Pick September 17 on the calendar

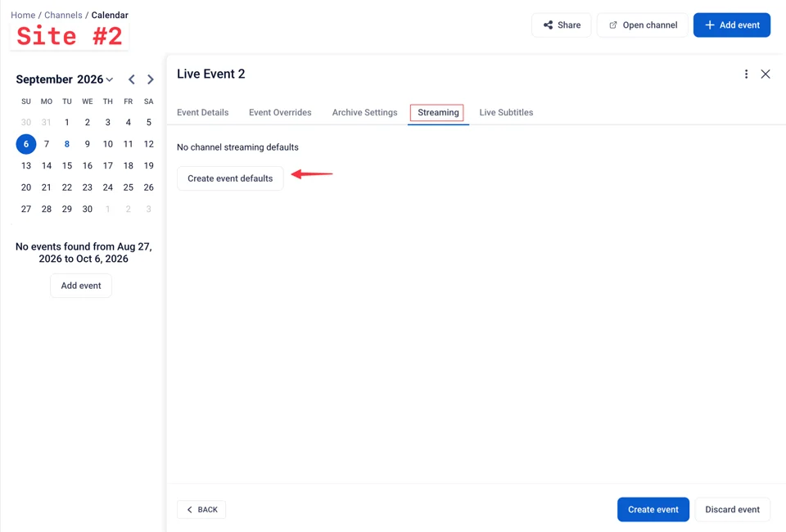click(108, 166)
